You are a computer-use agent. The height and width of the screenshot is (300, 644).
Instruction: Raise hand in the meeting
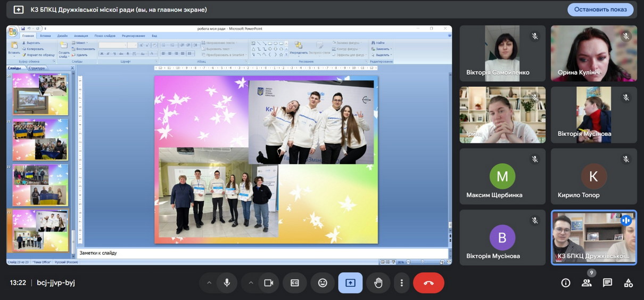click(378, 283)
